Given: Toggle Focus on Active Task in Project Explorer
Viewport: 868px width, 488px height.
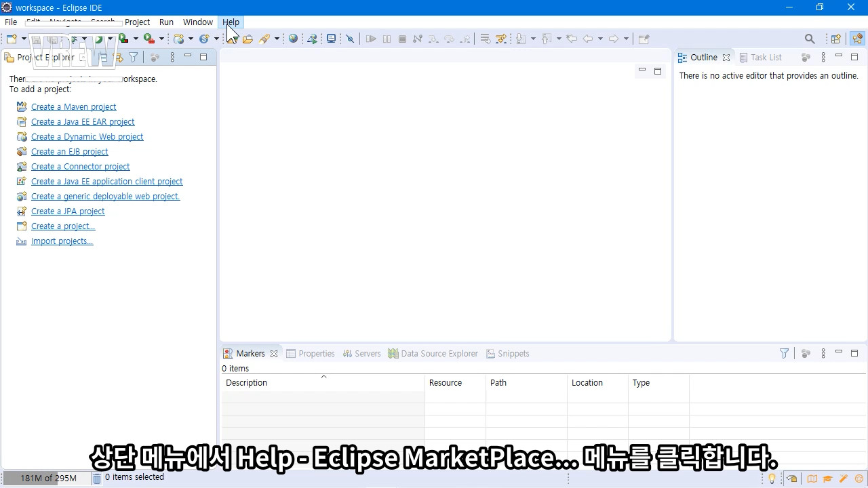Looking at the screenshot, I should (x=155, y=58).
